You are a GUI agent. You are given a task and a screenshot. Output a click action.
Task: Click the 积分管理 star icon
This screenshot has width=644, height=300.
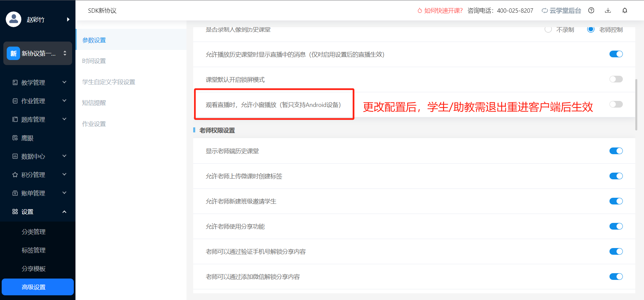[15, 175]
